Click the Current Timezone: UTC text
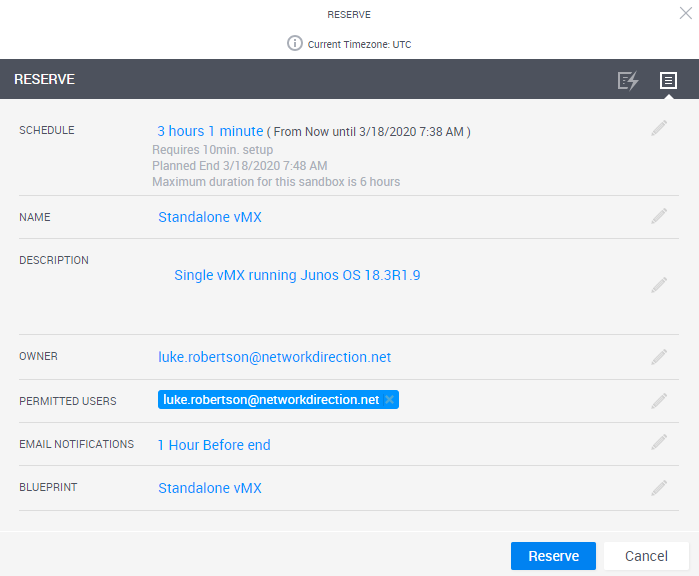 point(359,45)
